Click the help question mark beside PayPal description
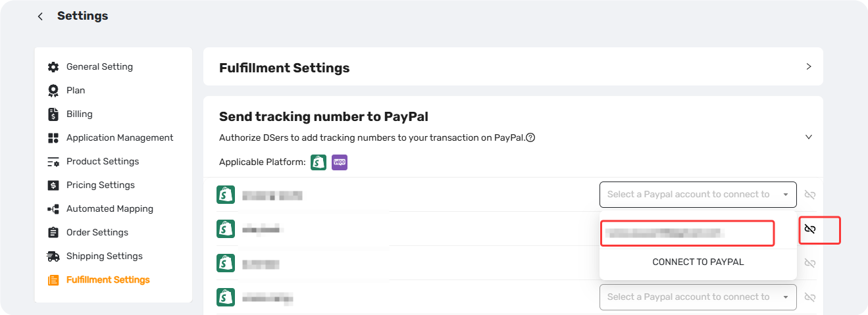The image size is (868, 315). coord(530,137)
